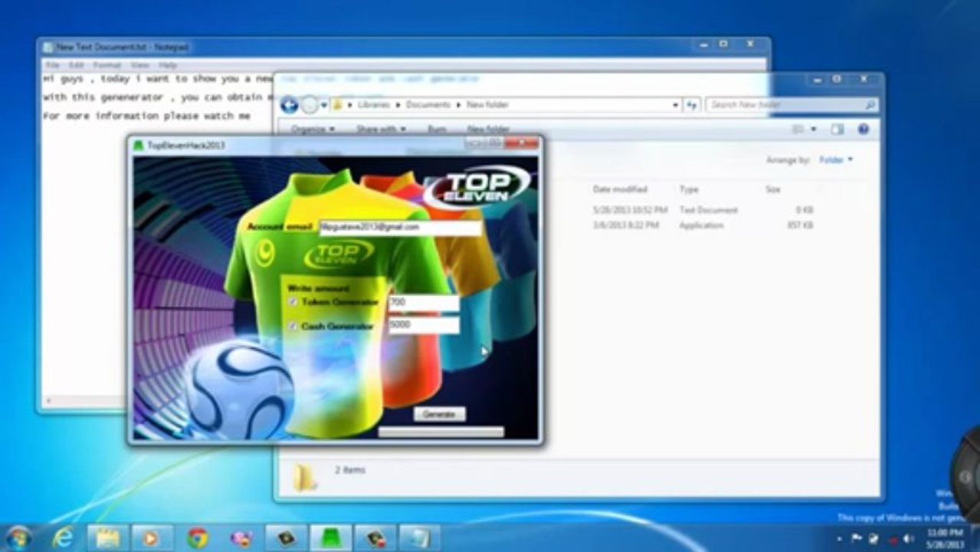The image size is (980, 552).
Task: Click the taskbar clock showing 11:00 PM
Action: pos(945,538)
